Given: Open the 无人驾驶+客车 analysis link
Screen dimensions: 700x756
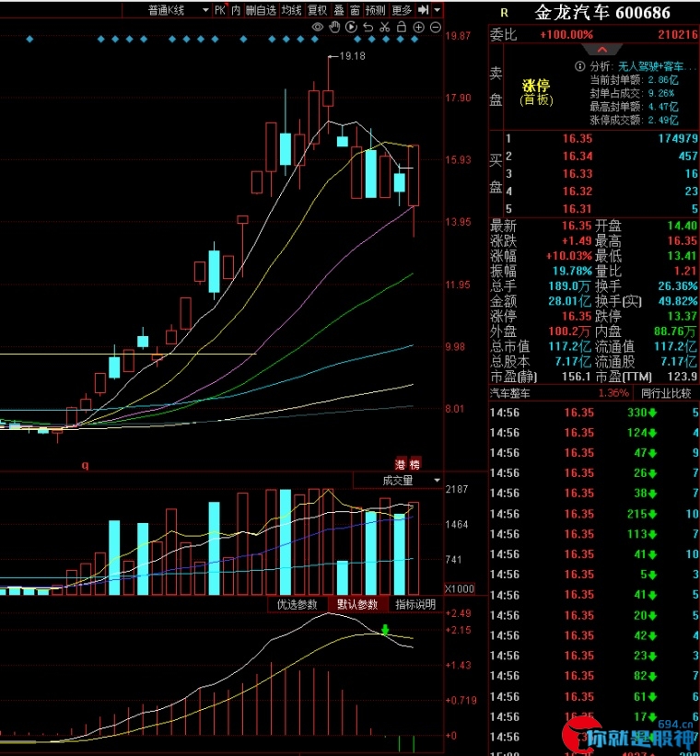Looking at the screenshot, I should click(x=657, y=66).
